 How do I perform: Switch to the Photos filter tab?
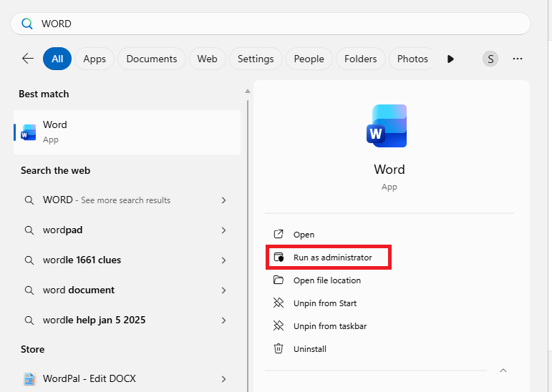412,59
